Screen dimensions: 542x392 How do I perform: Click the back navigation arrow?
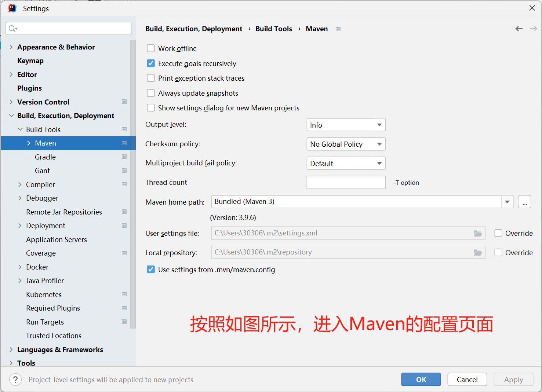(519, 29)
